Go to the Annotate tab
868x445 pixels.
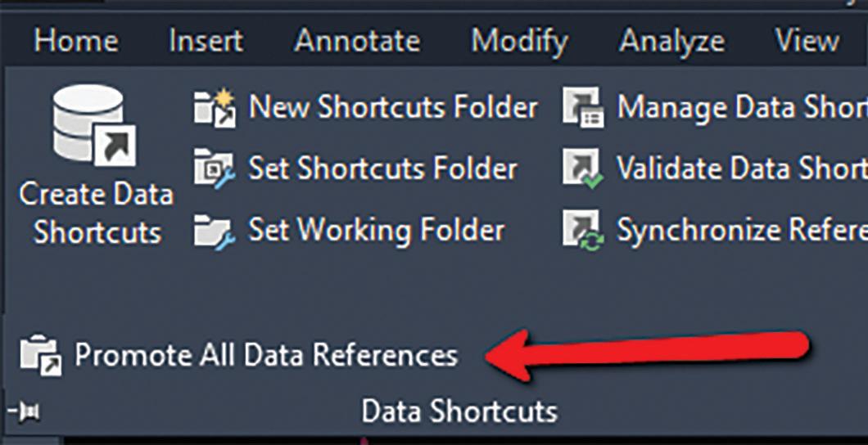[x=357, y=42]
